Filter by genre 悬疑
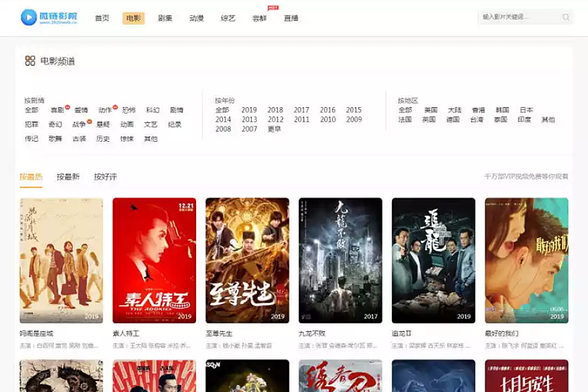The height and width of the screenshot is (392, 588). pos(103,125)
